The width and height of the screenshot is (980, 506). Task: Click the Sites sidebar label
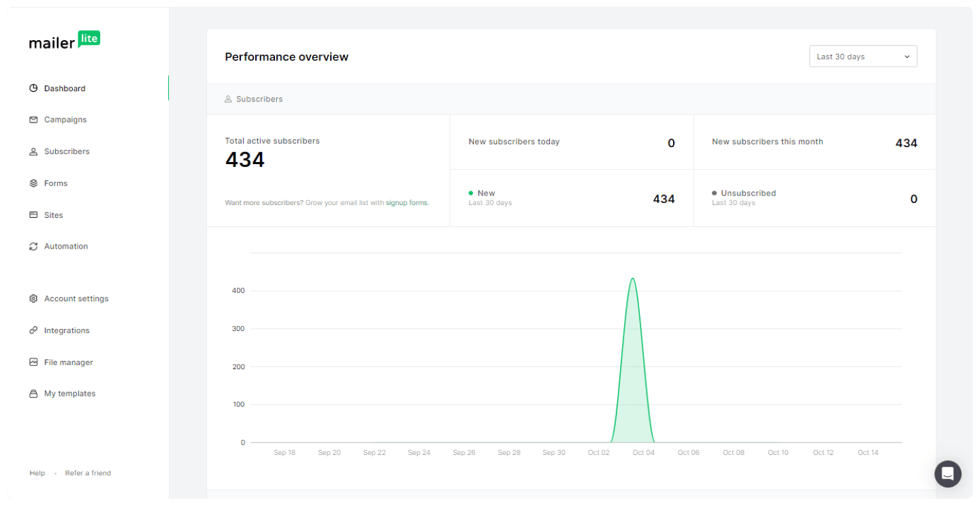coord(54,215)
